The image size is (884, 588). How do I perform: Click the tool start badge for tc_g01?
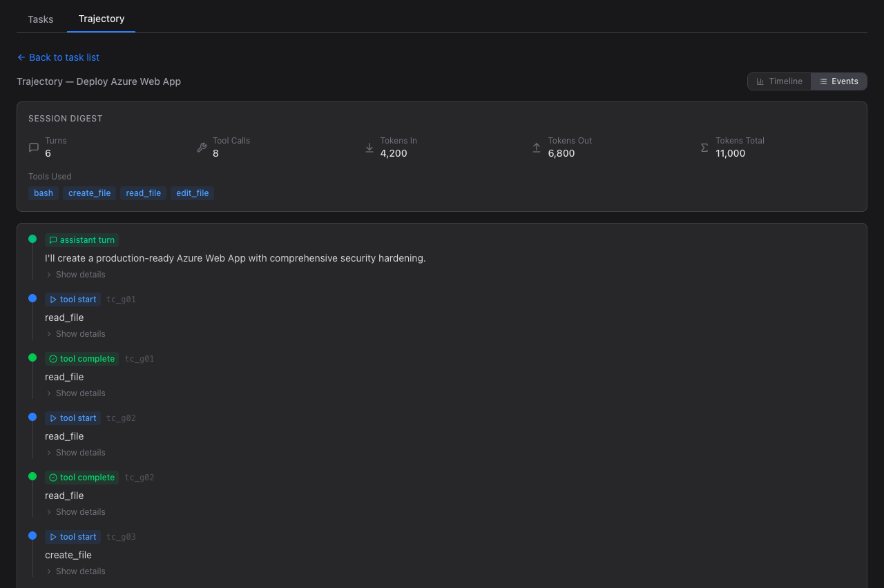(x=73, y=300)
